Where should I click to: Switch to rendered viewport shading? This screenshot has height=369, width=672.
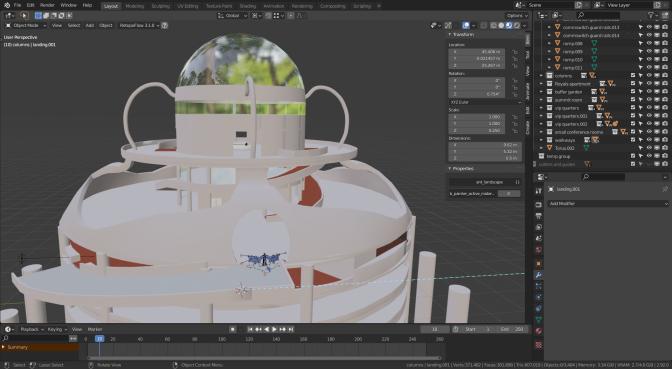point(516,25)
